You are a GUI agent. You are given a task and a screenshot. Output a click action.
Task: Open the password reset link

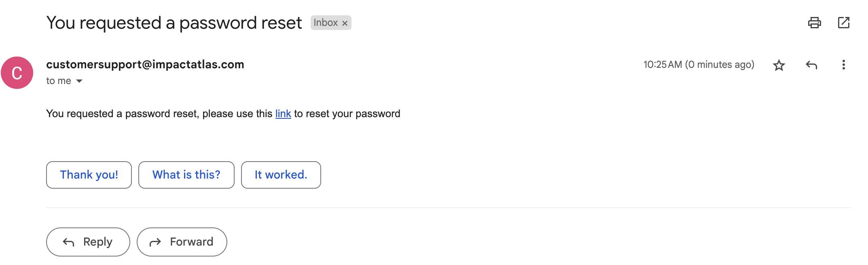point(283,114)
